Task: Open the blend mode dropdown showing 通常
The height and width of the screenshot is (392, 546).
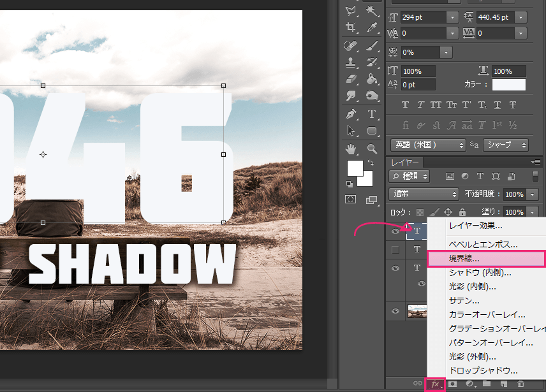Action: 423,194
